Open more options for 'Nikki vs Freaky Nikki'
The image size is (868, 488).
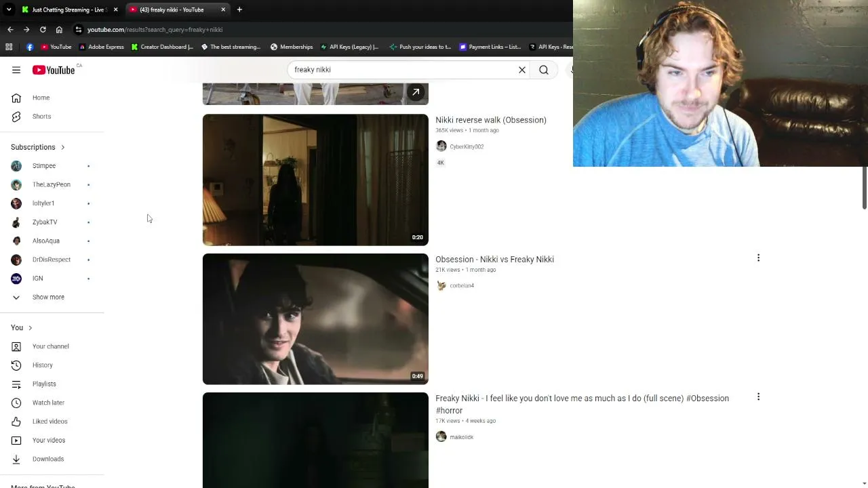[758, 258]
